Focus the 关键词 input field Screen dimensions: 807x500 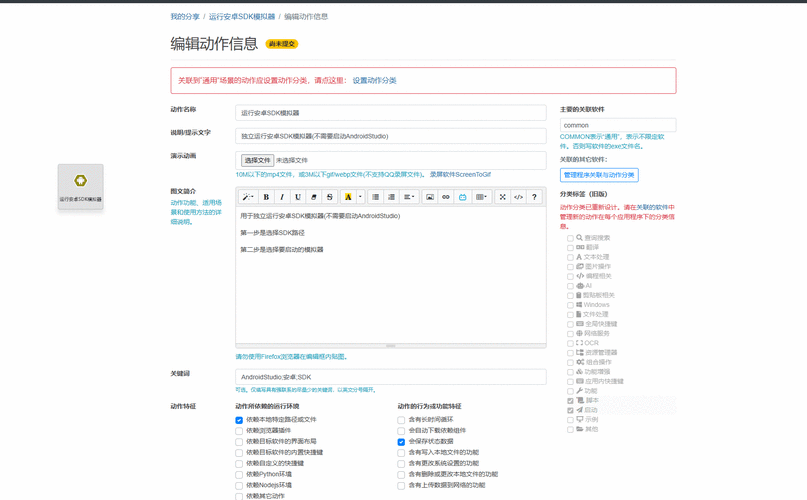click(391, 377)
